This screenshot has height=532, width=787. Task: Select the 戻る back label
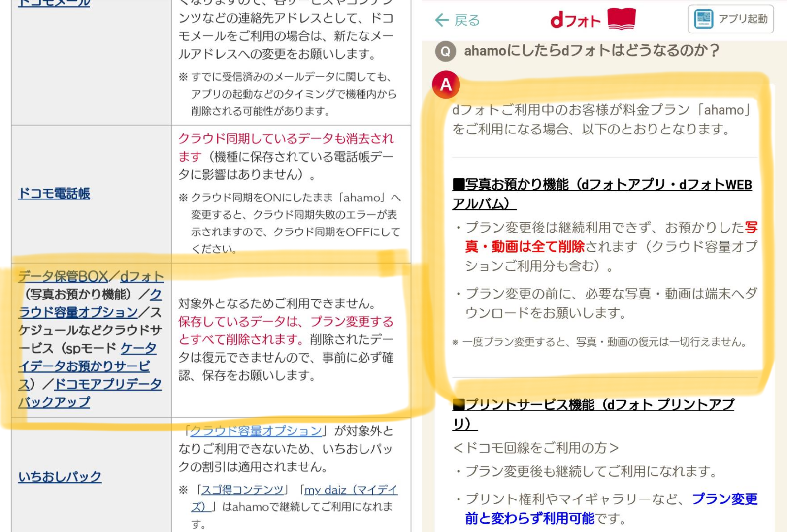point(467,20)
